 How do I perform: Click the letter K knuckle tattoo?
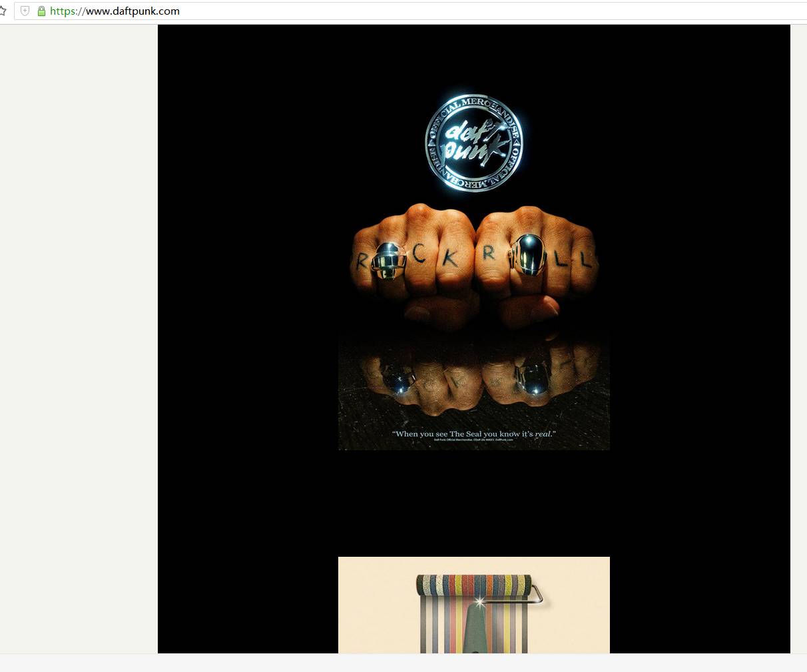(x=450, y=258)
